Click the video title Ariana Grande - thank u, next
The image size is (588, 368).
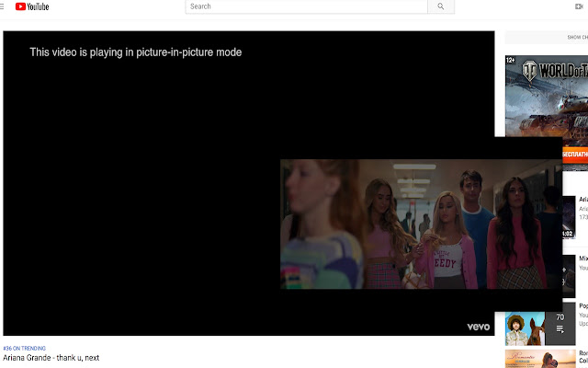click(x=51, y=358)
